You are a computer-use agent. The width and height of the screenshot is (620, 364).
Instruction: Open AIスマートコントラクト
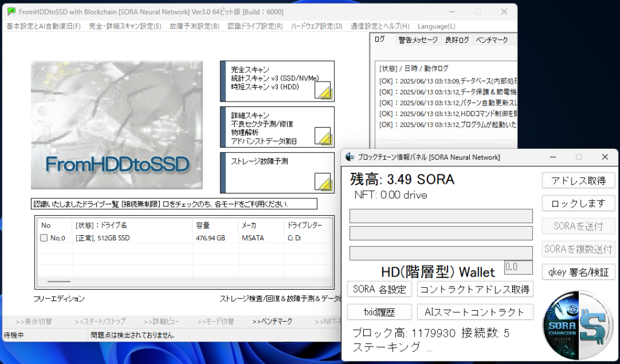pos(475,312)
